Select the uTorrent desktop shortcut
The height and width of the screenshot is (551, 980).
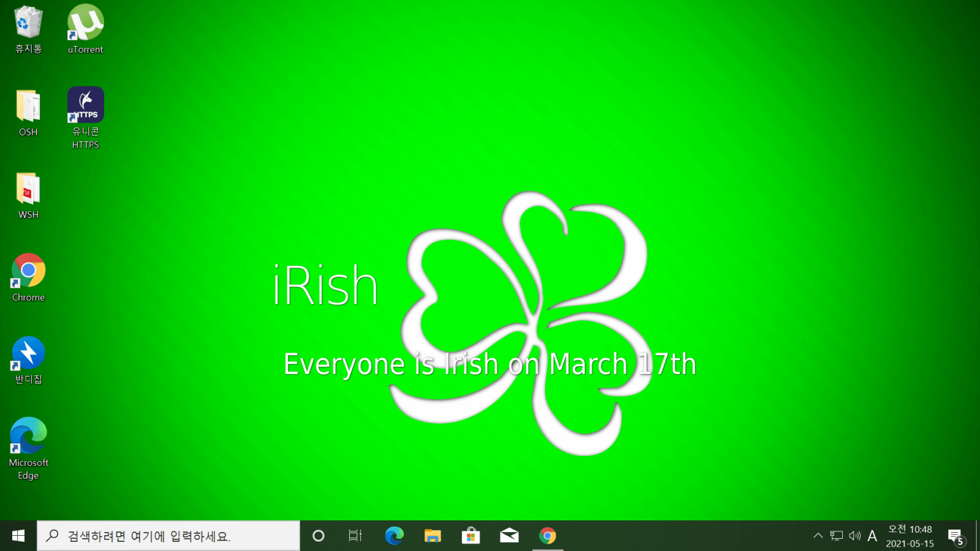point(85,29)
